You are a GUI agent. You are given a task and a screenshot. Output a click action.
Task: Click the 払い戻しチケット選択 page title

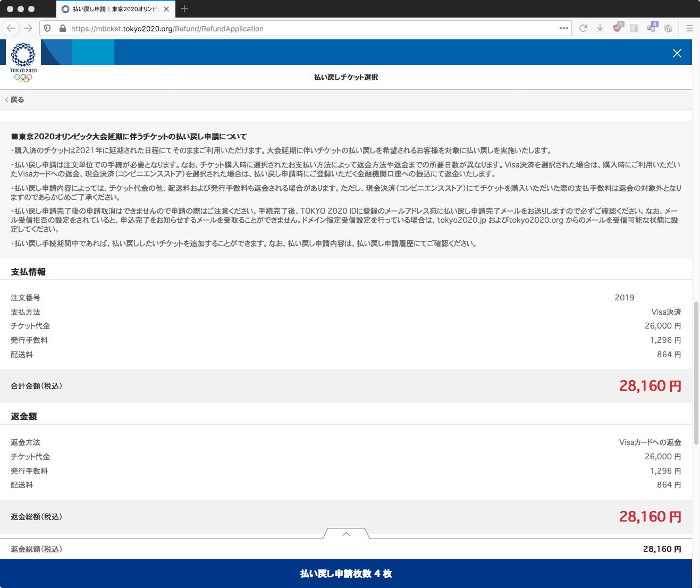click(x=346, y=77)
